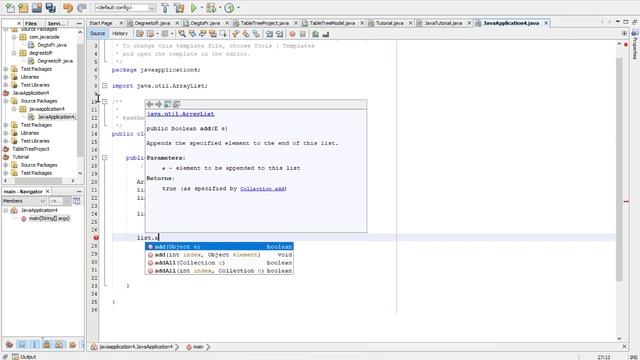Click the Redo arrow in main toolbar
The height and width of the screenshot is (360, 640).
coord(82,7)
